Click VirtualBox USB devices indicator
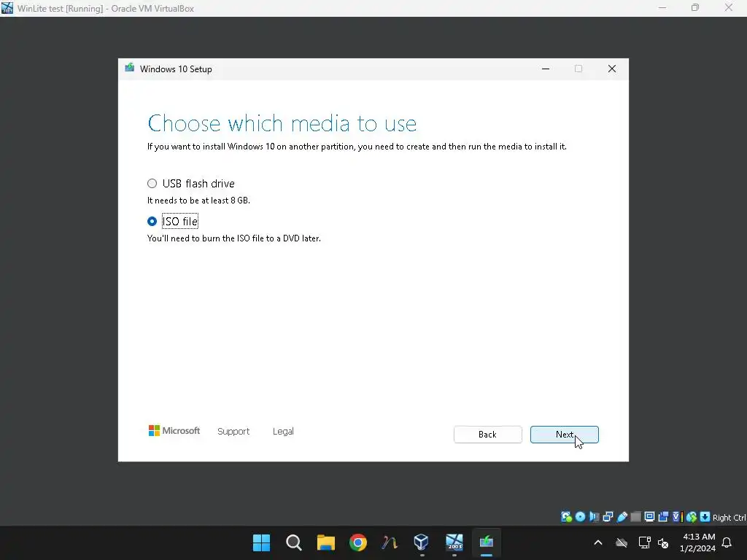Screen dimensions: 747x560 coord(622,517)
